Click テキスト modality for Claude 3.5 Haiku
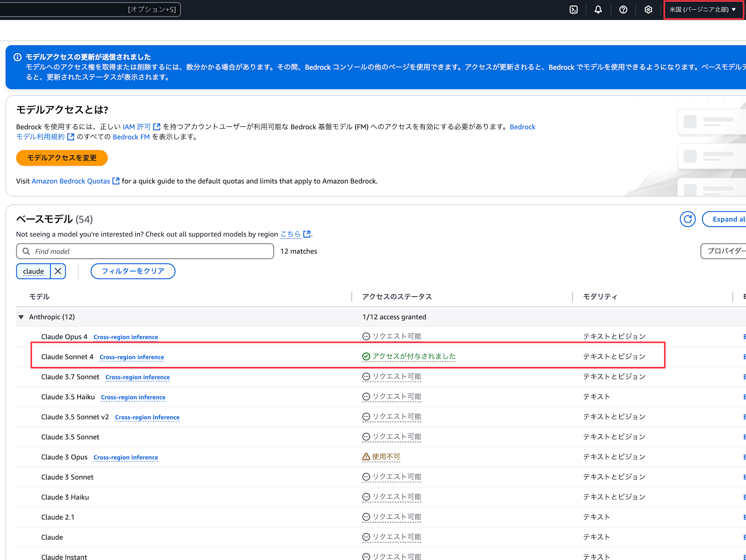 coord(596,397)
